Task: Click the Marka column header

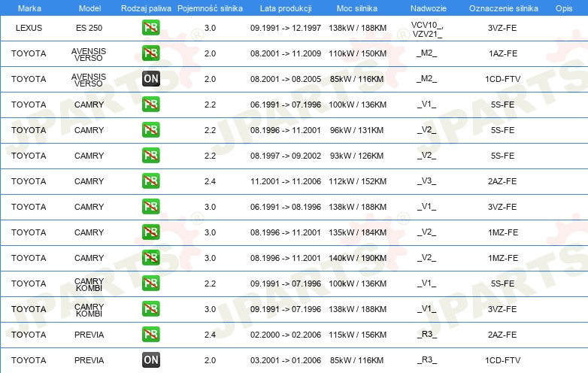Action: tap(29, 8)
